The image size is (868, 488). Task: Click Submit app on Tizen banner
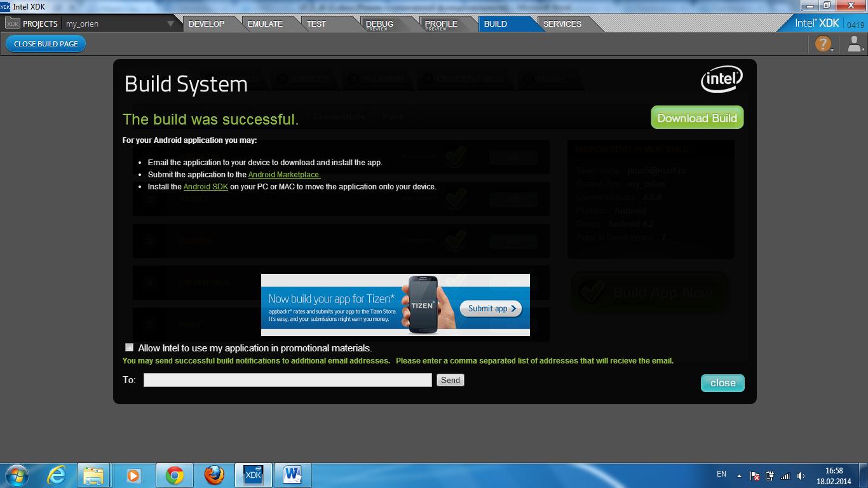click(x=491, y=308)
